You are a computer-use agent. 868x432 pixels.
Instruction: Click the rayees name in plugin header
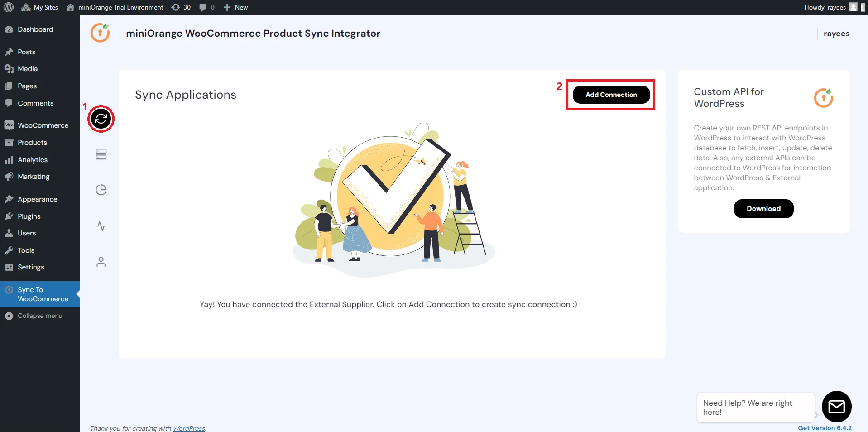(836, 34)
